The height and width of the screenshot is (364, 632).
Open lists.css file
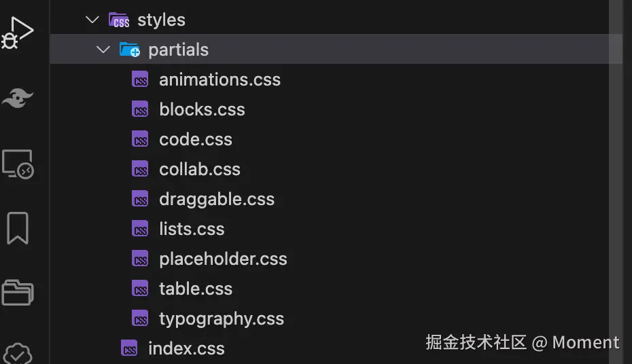pyautogui.click(x=192, y=229)
